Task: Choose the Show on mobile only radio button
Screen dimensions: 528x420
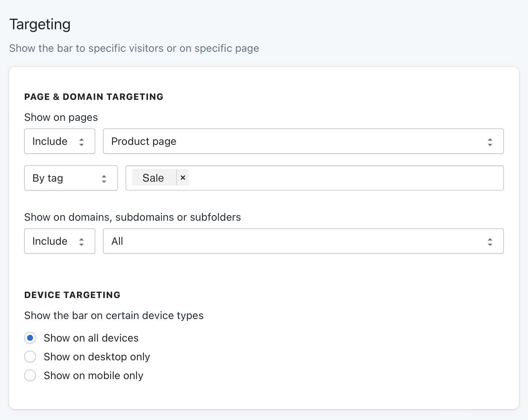Action: click(30, 375)
